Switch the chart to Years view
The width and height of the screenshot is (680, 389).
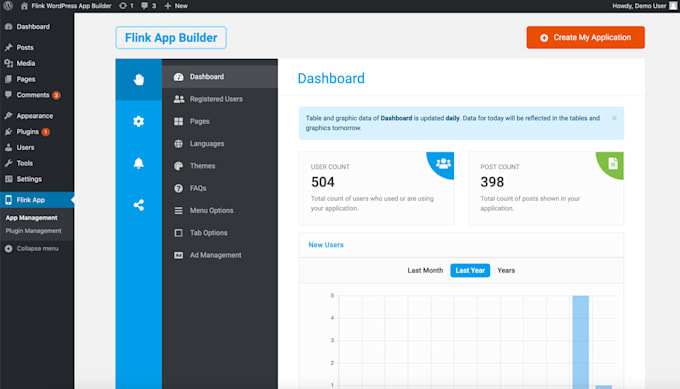coord(506,270)
